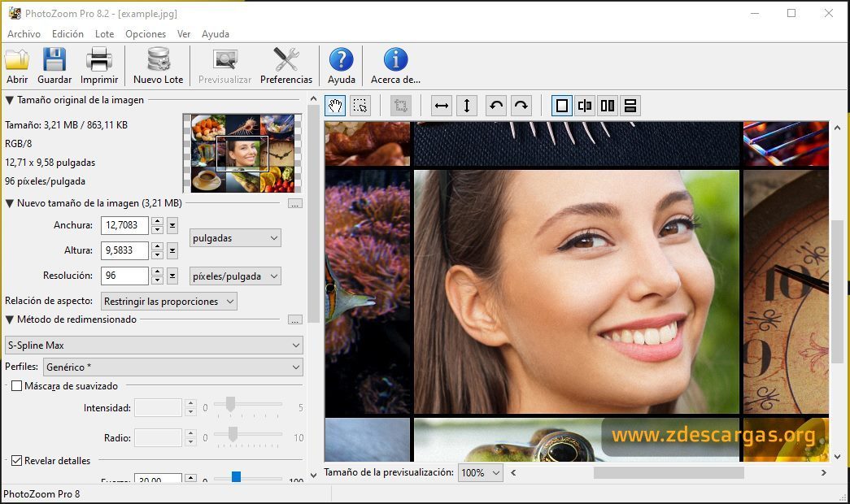Create a new batch with Nuevo Lote
This screenshot has width=850, height=504.
coord(159,66)
